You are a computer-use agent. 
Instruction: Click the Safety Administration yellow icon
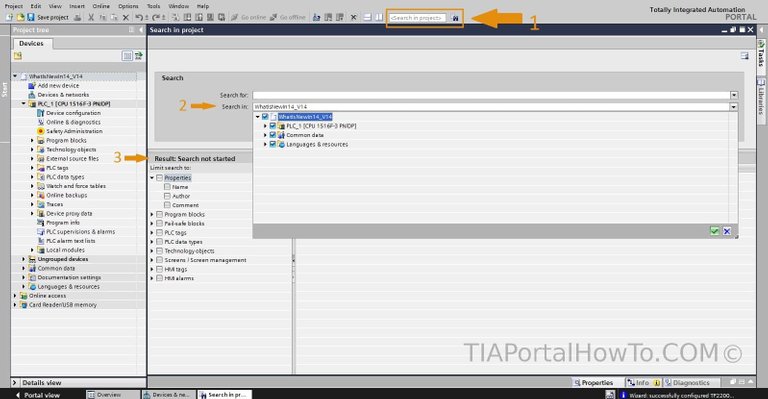pos(41,131)
